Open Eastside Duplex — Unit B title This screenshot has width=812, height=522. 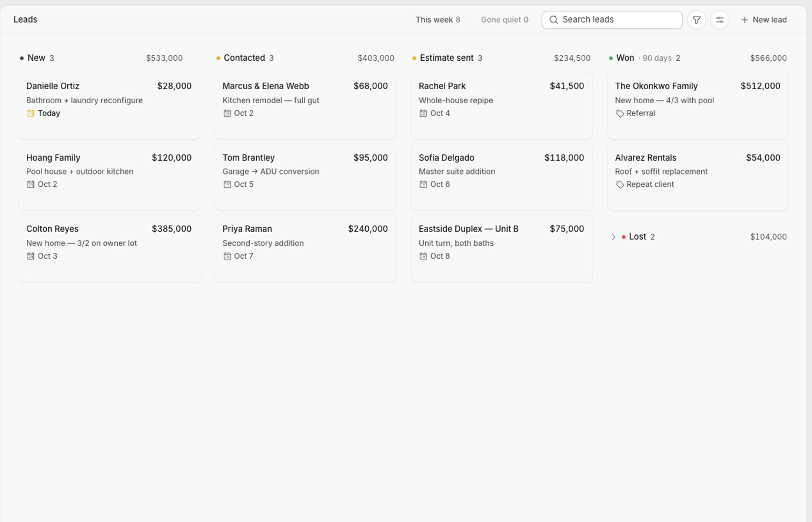point(469,229)
